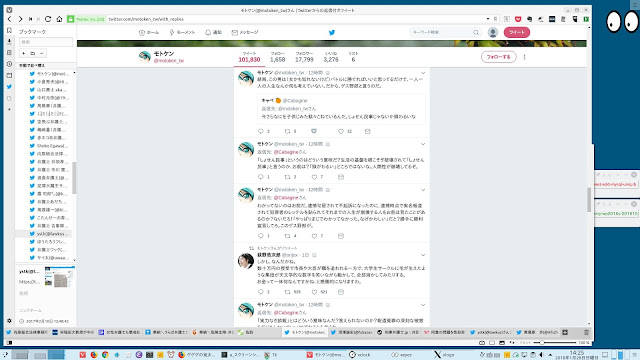The height and width of the screenshot is (360, 640).
Task: Toggle page tiling in status bar
Action: [x=492, y=343]
